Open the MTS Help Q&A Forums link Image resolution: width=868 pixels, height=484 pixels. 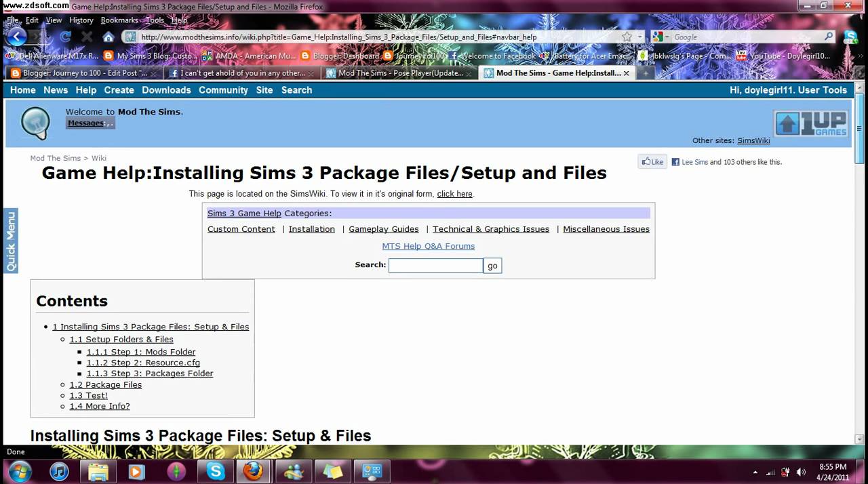point(429,246)
